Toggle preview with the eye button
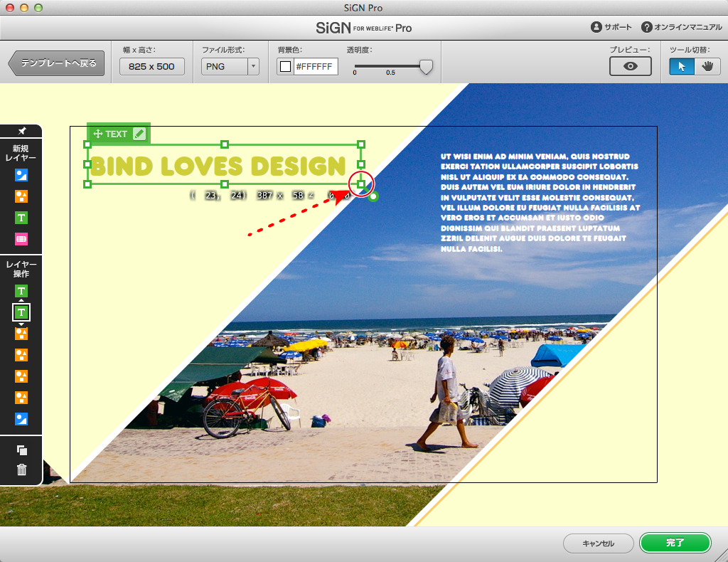 coord(630,66)
